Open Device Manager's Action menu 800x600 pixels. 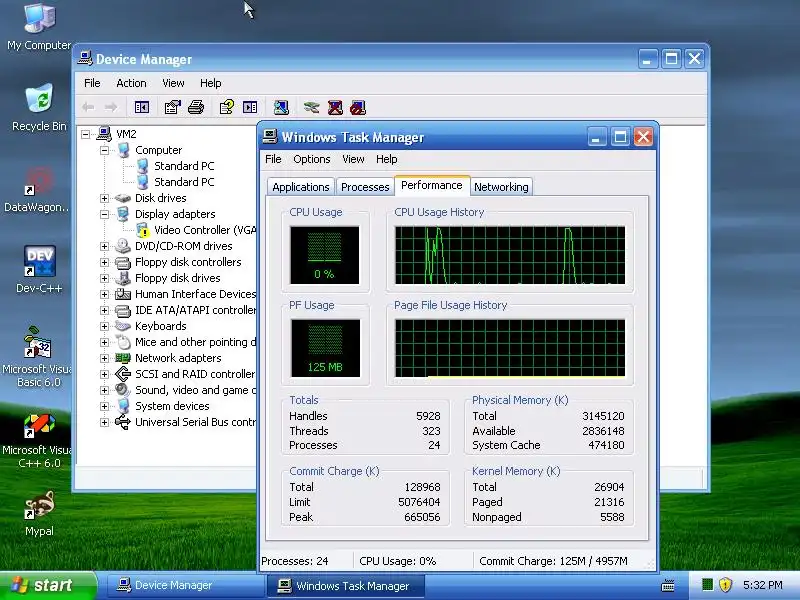(x=131, y=83)
